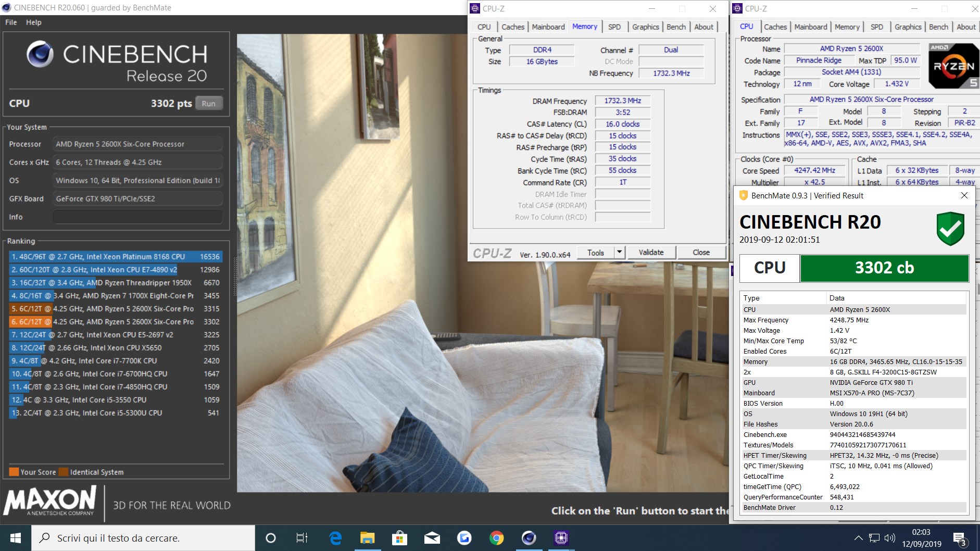
Task: Select the Ryzen 5 2600X 3315 ranking row
Action: pos(116,309)
